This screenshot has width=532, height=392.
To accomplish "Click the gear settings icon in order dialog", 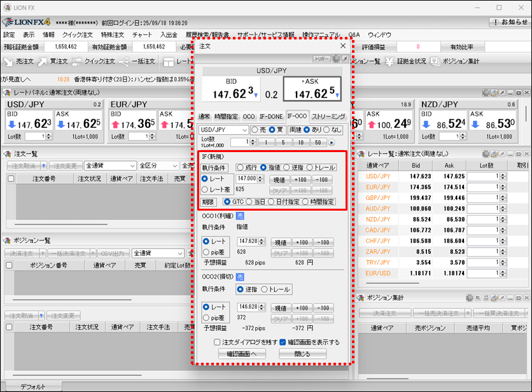I will (x=335, y=59).
